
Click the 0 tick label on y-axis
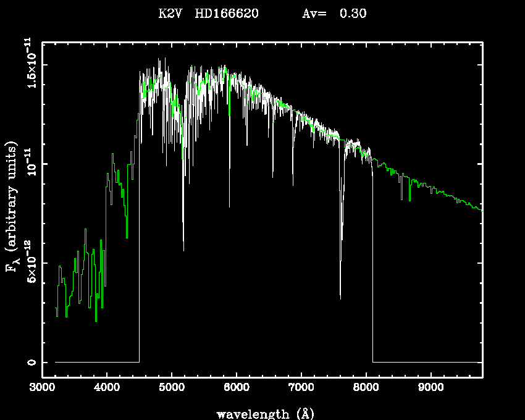click(31, 362)
